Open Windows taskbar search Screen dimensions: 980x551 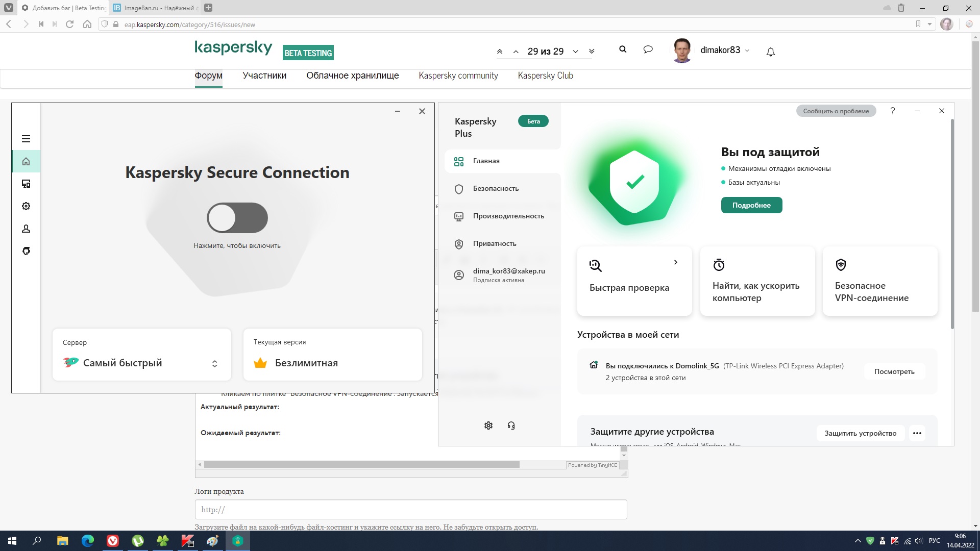[37, 541]
